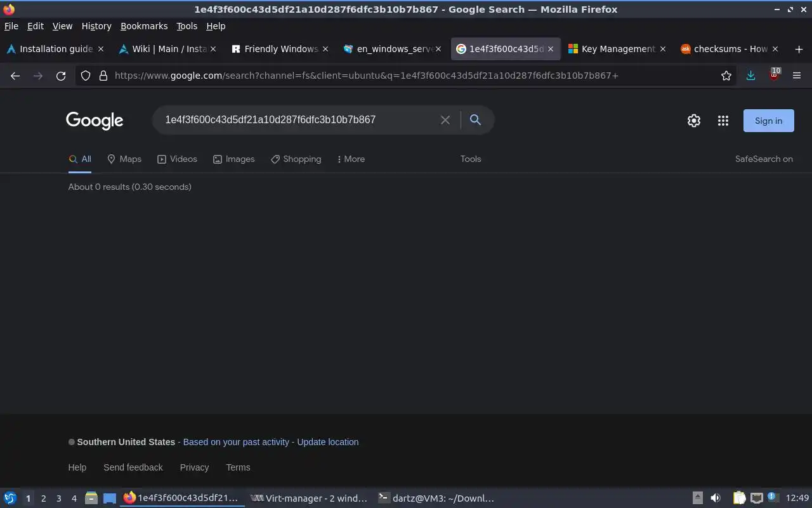
Task: Click Based on your past activity
Action: pyautogui.click(x=236, y=442)
